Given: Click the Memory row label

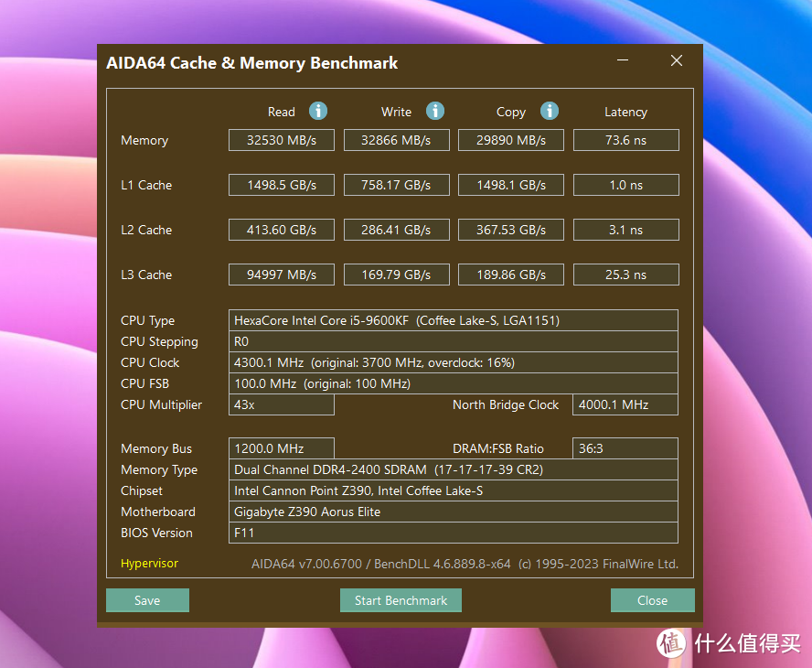Looking at the screenshot, I should (x=144, y=140).
